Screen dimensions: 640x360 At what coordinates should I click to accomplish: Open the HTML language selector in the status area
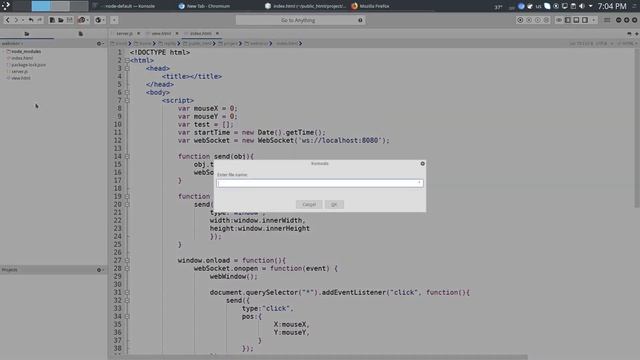coord(627,43)
